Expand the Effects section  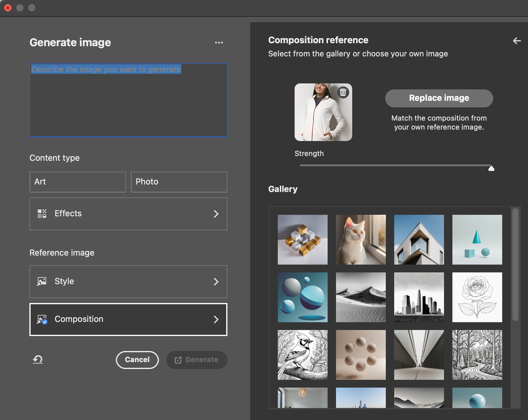pos(216,214)
